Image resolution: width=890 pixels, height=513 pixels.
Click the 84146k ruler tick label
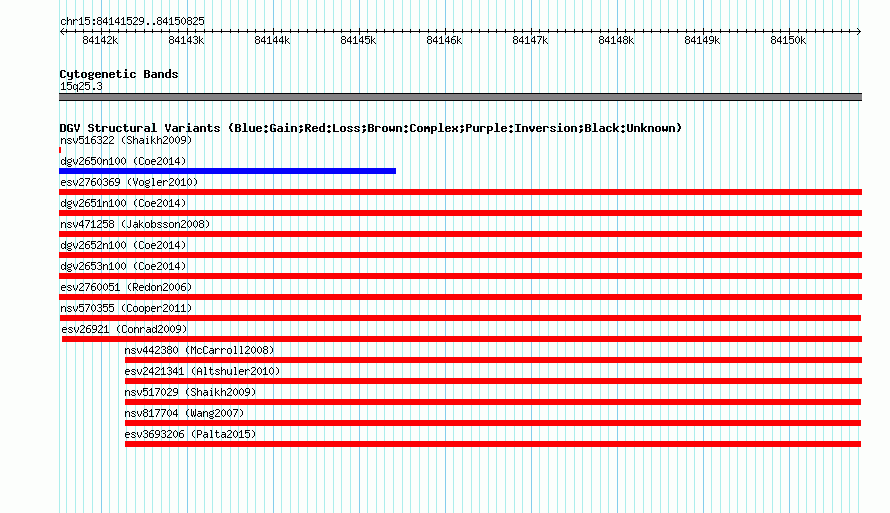coord(444,40)
